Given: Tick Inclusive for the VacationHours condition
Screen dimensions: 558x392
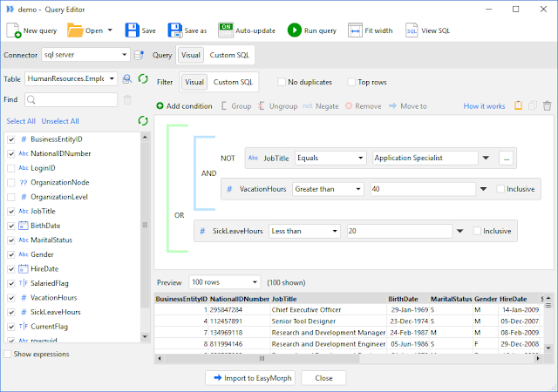Looking at the screenshot, I should coord(500,189).
